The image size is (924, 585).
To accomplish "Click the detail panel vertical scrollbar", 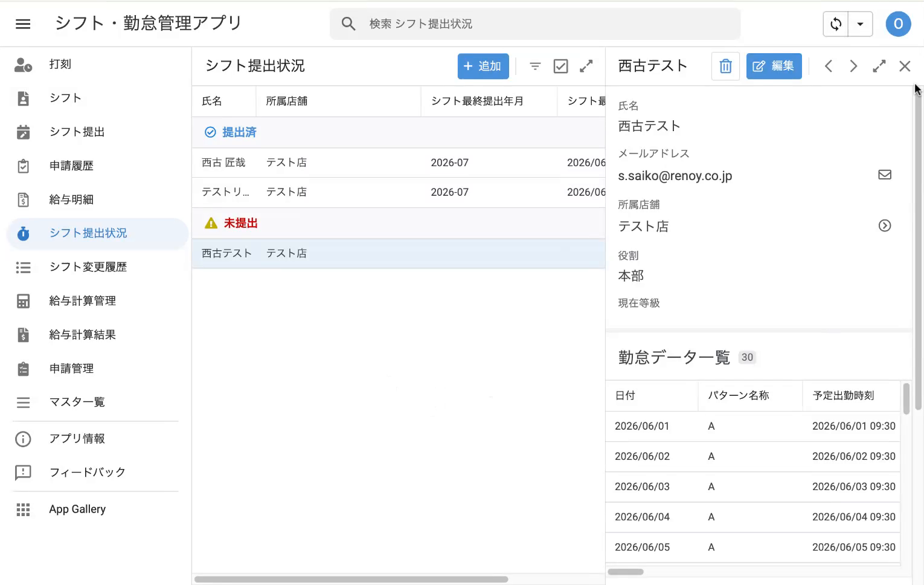I will click(x=918, y=248).
